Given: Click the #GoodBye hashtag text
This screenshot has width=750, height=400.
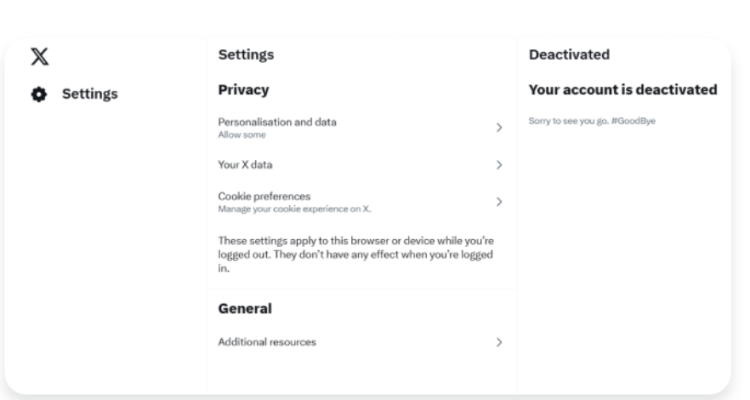Looking at the screenshot, I should pos(633,121).
